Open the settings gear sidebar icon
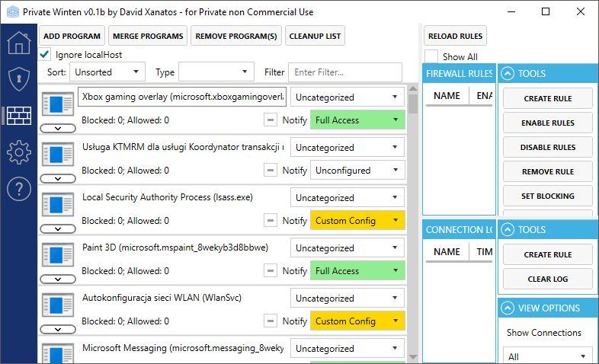The width and height of the screenshot is (599, 364). [x=18, y=152]
